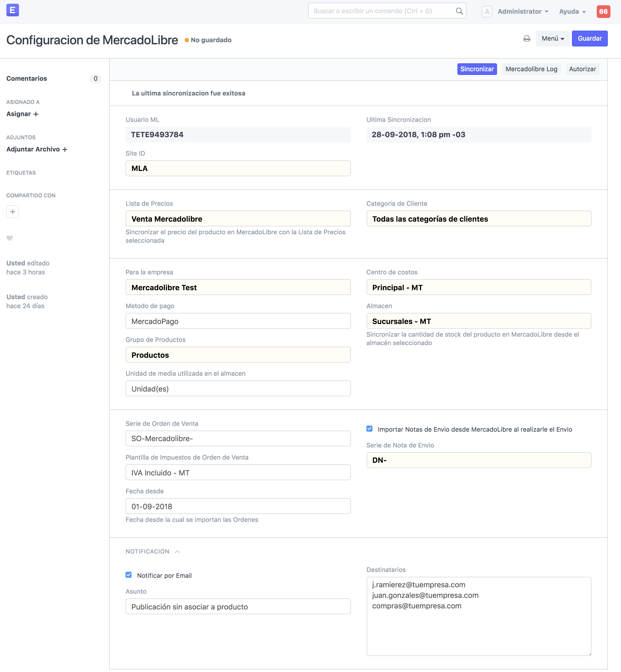Open the Menú dropdown
Image resolution: width=621 pixels, height=672 pixels.
click(553, 39)
